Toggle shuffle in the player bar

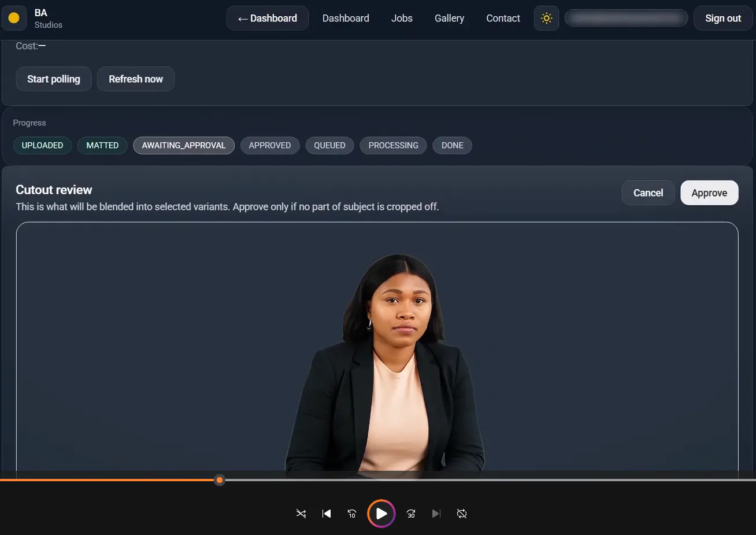(x=301, y=514)
